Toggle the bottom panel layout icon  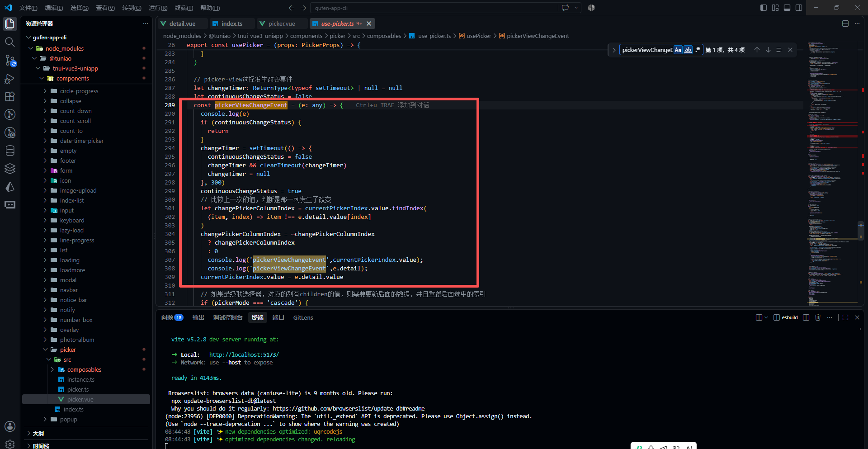point(787,8)
